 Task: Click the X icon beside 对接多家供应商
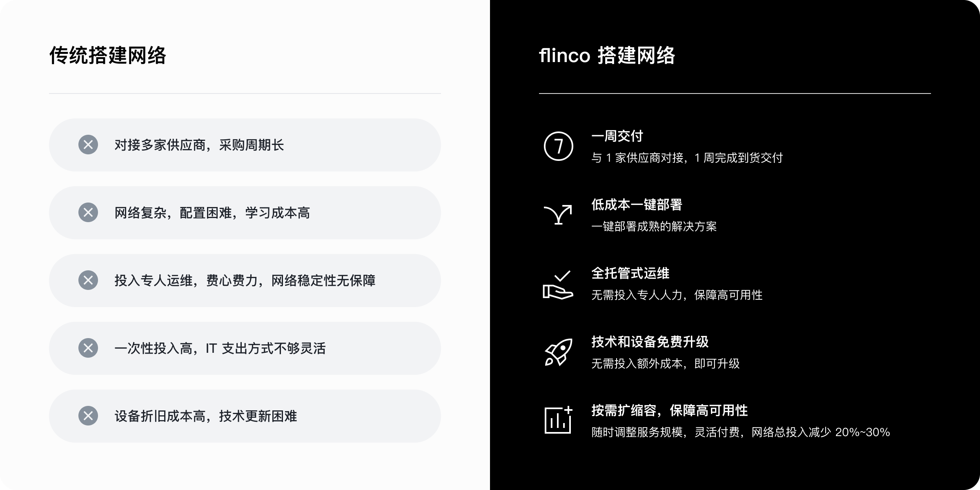click(x=88, y=145)
